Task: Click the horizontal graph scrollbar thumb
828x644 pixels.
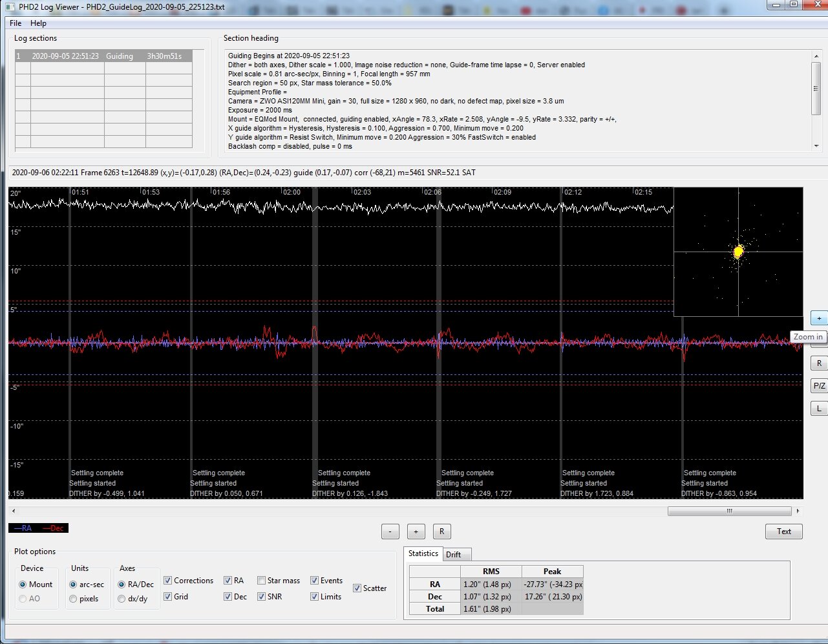Action: click(729, 511)
